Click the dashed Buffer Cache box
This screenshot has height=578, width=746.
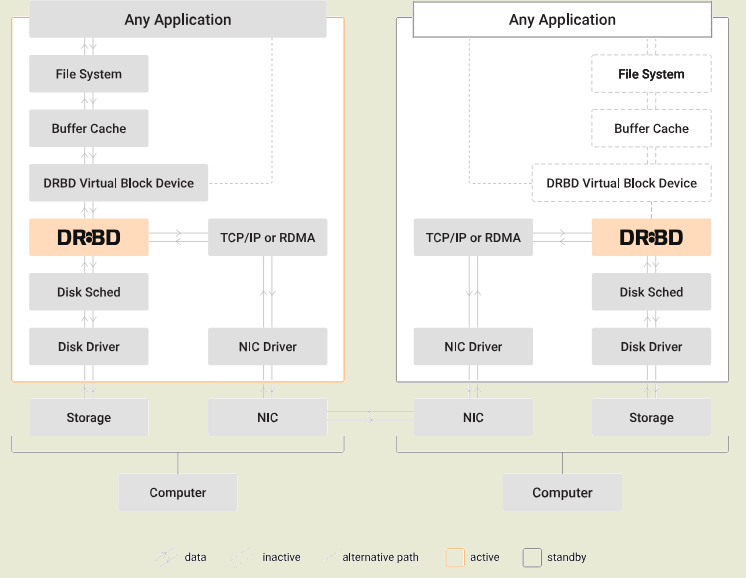[651, 129]
